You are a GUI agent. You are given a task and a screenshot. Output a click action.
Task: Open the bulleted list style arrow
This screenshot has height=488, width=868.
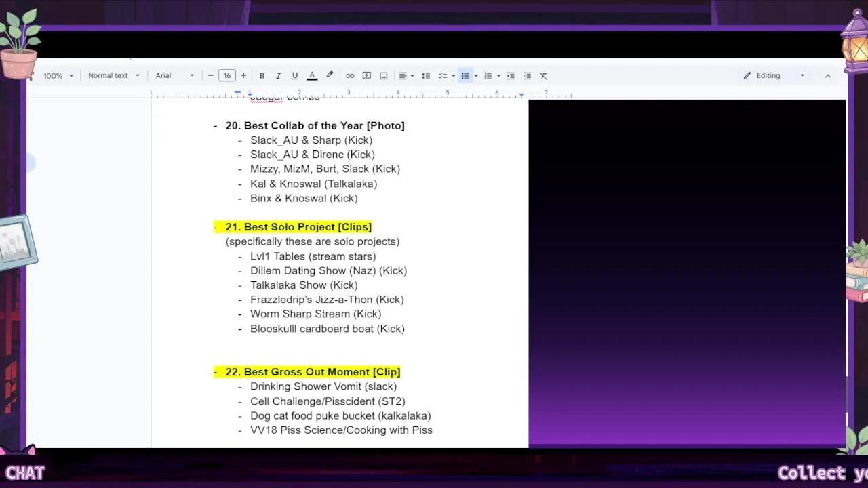point(476,76)
